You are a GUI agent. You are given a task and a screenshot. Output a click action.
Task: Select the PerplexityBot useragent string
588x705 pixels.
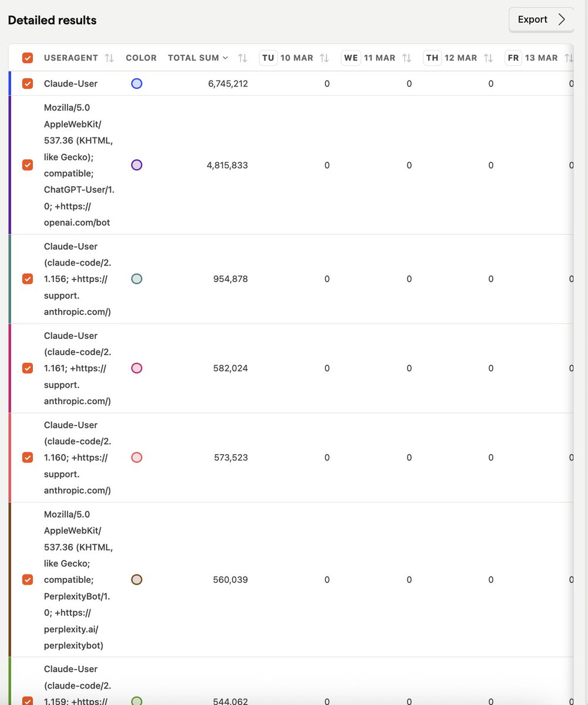click(x=79, y=579)
